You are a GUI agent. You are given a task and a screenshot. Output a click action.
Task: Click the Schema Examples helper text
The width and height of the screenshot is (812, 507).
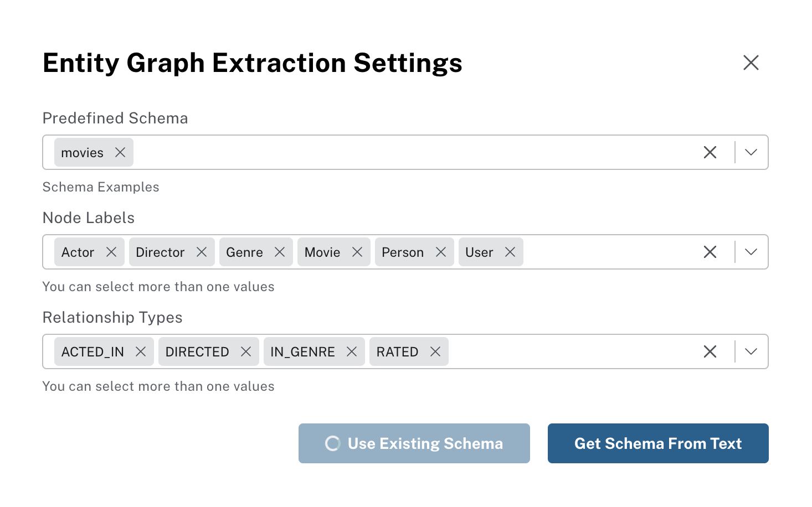(x=101, y=187)
